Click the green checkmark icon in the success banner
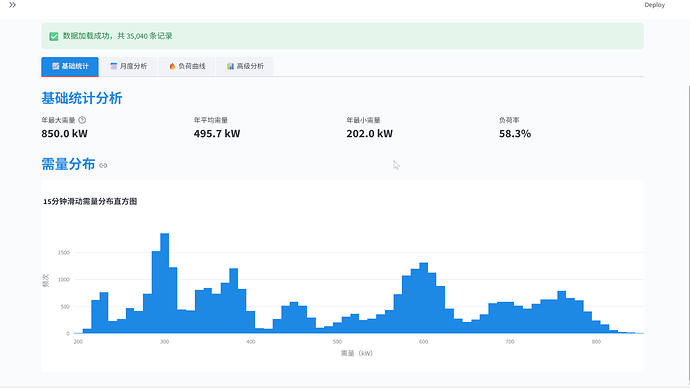690x388 pixels. pyautogui.click(x=54, y=36)
